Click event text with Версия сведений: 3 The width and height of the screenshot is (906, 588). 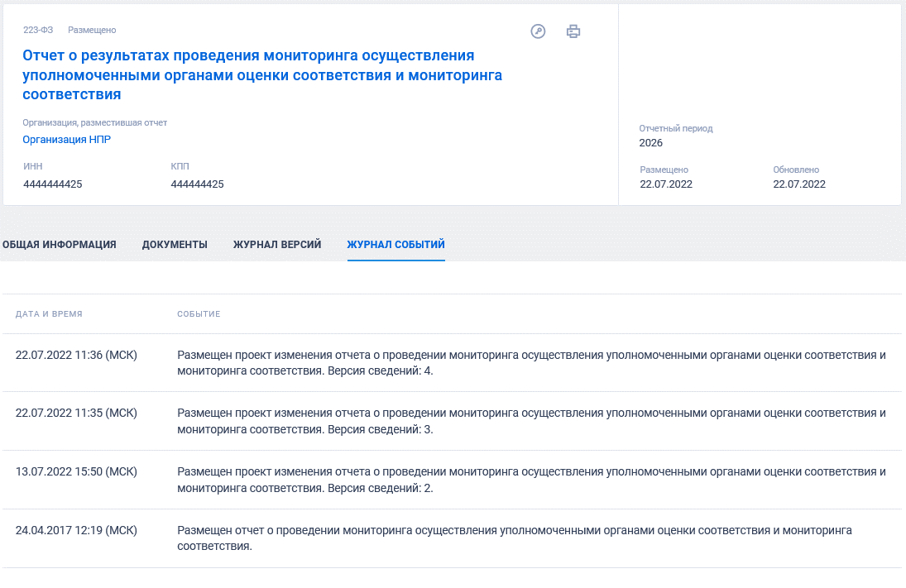point(531,421)
